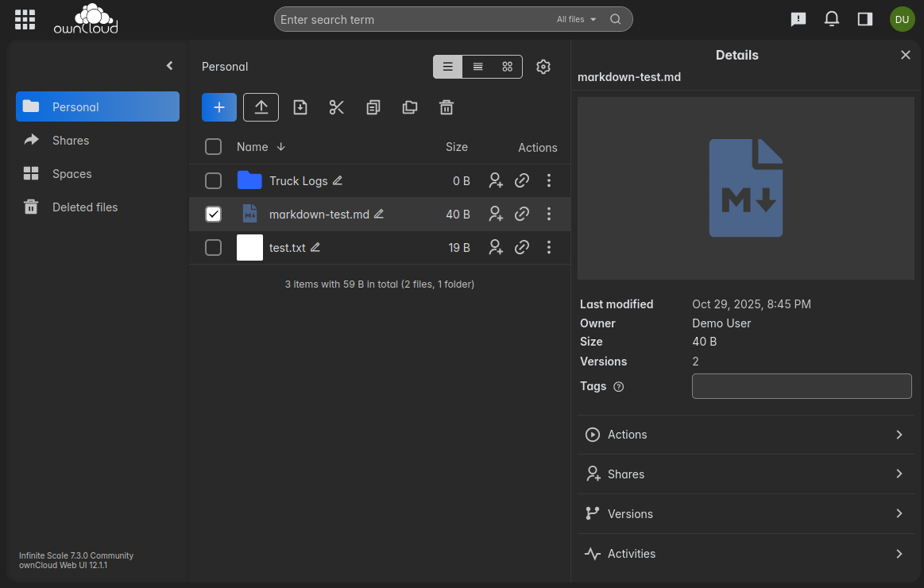Click the upload button in toolbar
The height and width of the screenshot is (588, 924).
tap(261, 107)
